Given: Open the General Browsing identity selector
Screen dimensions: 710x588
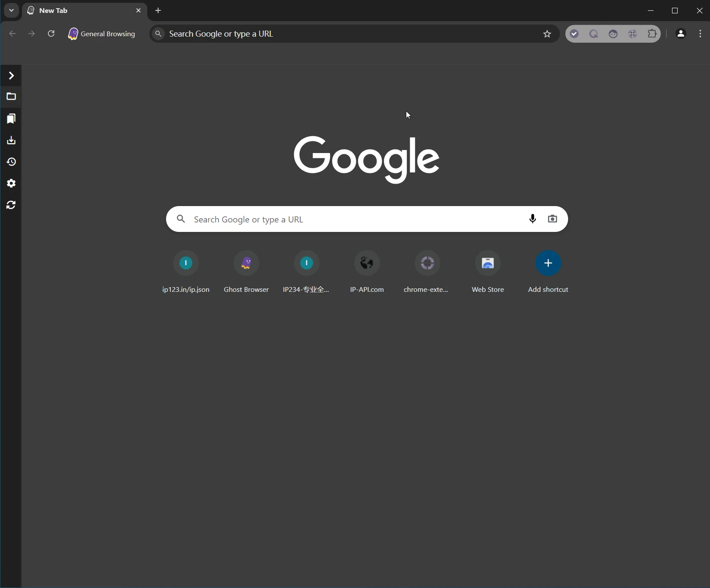Looking at the screenshot, I should point(102,34).
